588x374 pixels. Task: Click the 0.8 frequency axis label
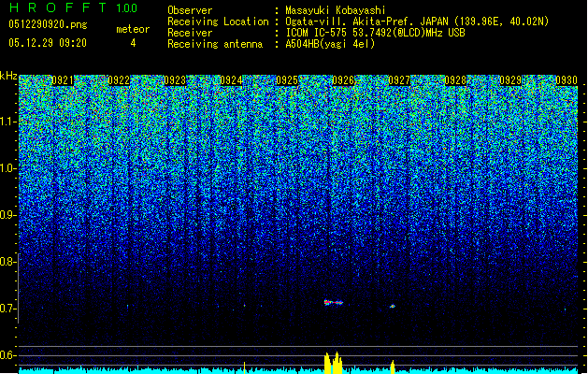tap(7, 262)
